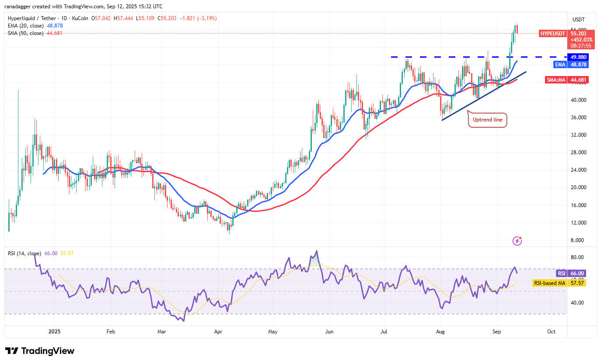The image size is (601, 364).
Task: Click the Sep label on the time axis
Action: [496, 332]
